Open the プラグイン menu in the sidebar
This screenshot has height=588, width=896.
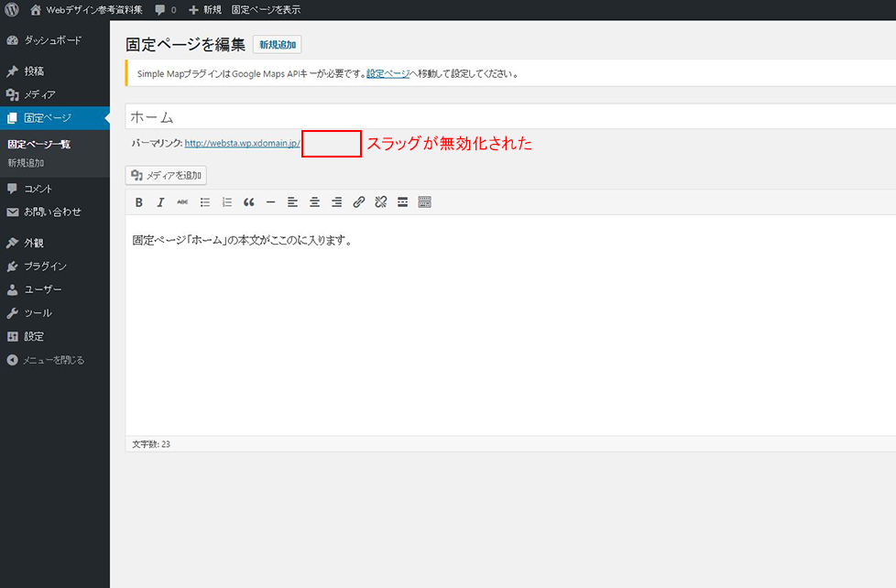click(45, 267)
